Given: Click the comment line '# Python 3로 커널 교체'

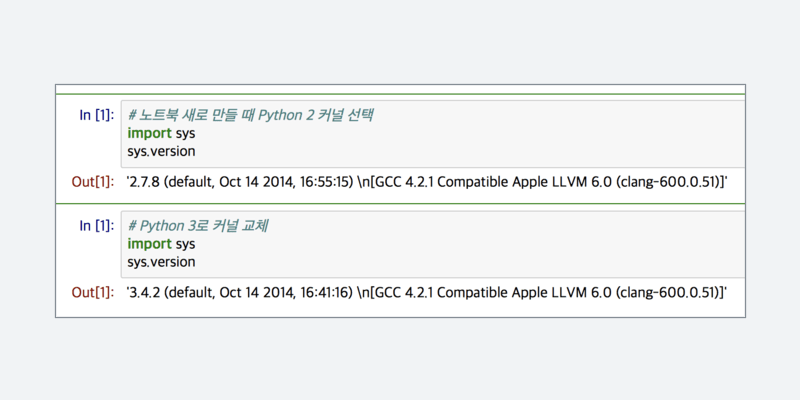Looking at the screenshot, I should point(198,225).
